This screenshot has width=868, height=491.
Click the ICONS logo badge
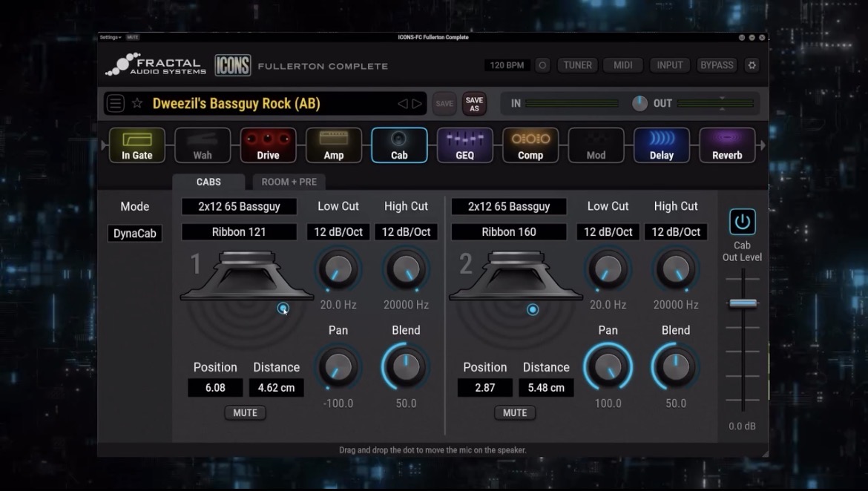point(232,65)
